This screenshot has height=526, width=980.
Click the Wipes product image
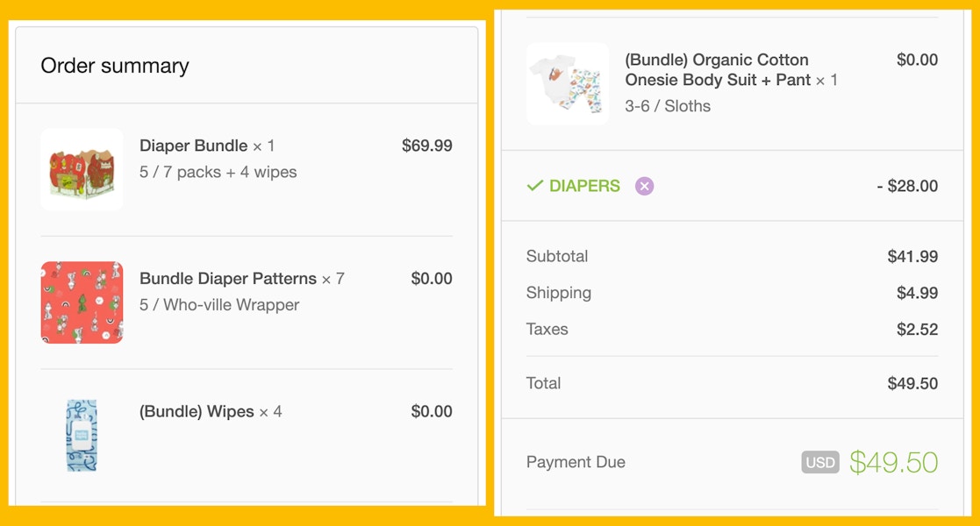point(82,435)
